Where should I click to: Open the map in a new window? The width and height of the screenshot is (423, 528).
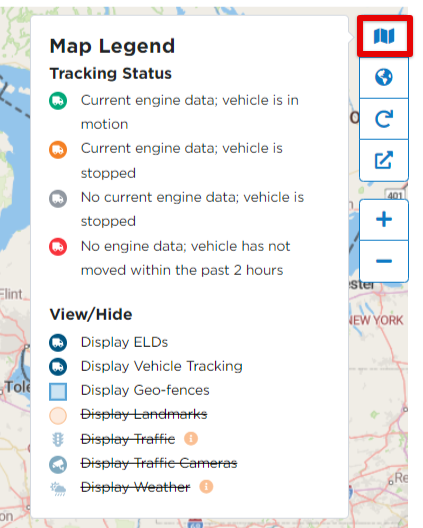click(x=384, y=160)
